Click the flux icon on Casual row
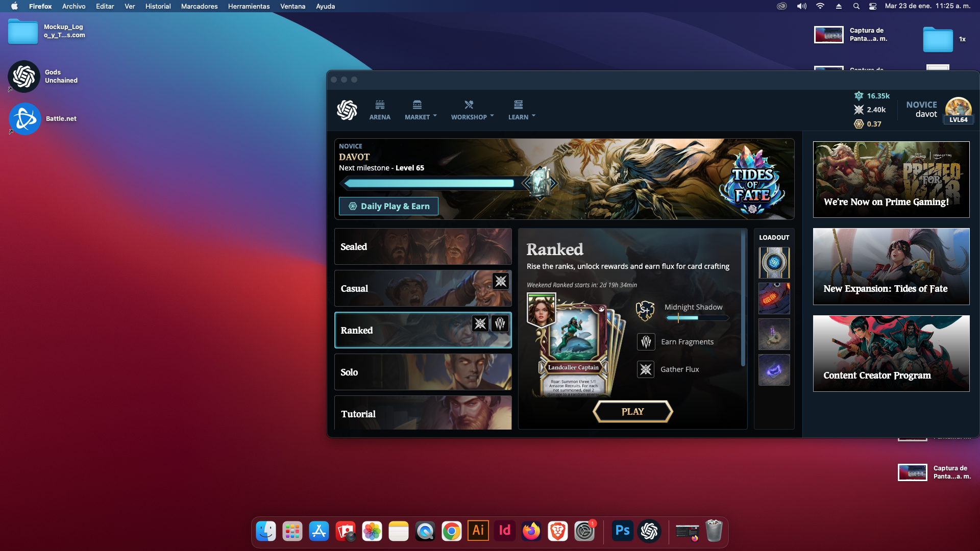Viewport: 980px width, 551px height. coord(501,281)
